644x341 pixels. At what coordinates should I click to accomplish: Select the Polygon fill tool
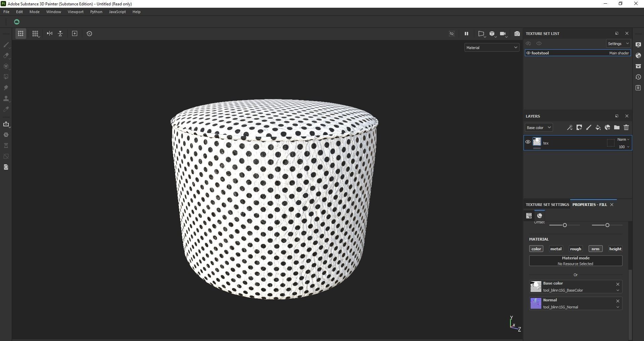point(6,77)
